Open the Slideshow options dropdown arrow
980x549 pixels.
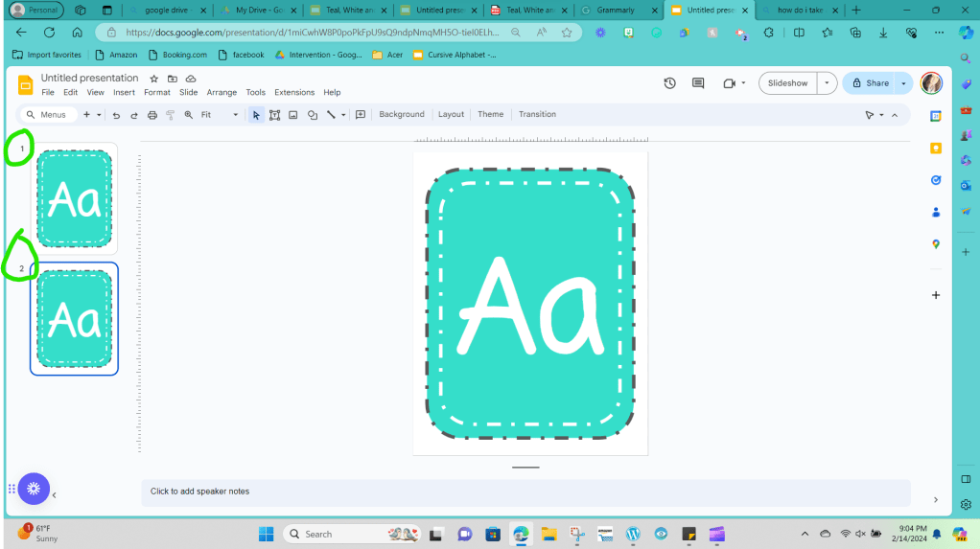point(827,83)
